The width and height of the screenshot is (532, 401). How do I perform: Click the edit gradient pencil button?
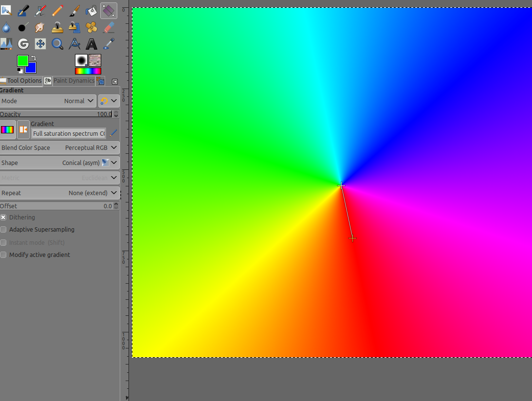coord(113,133)
